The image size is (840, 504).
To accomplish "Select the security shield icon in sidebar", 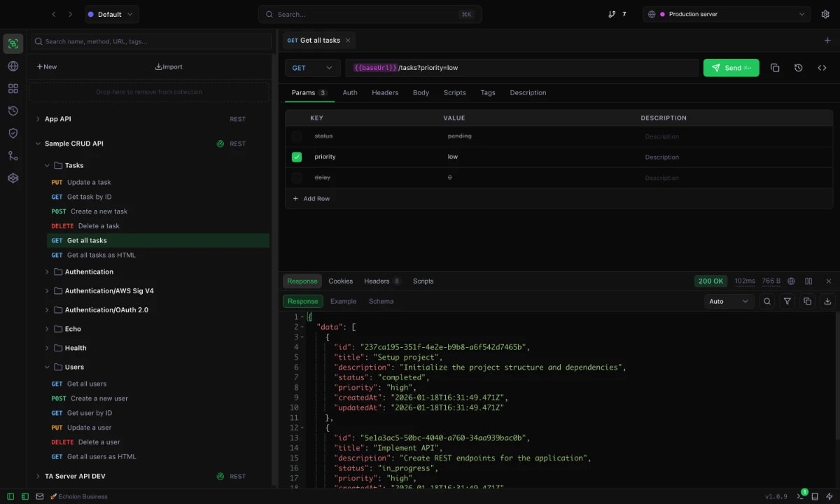I will (13, 133).
